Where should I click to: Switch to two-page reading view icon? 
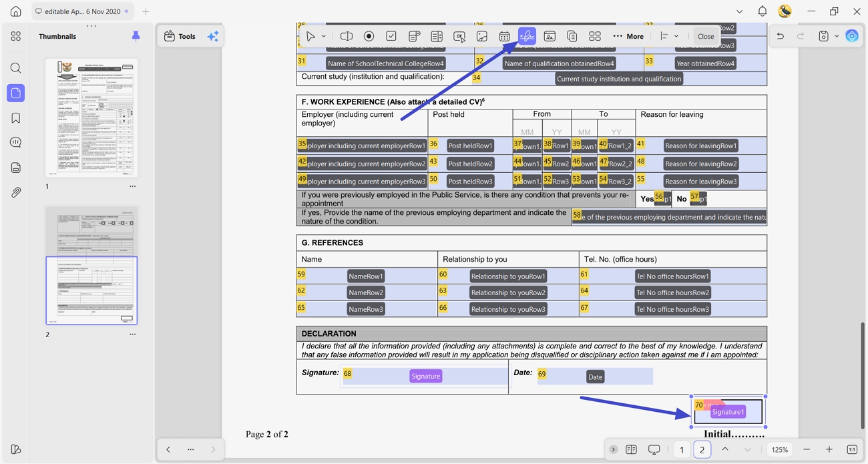click(631, 449)
